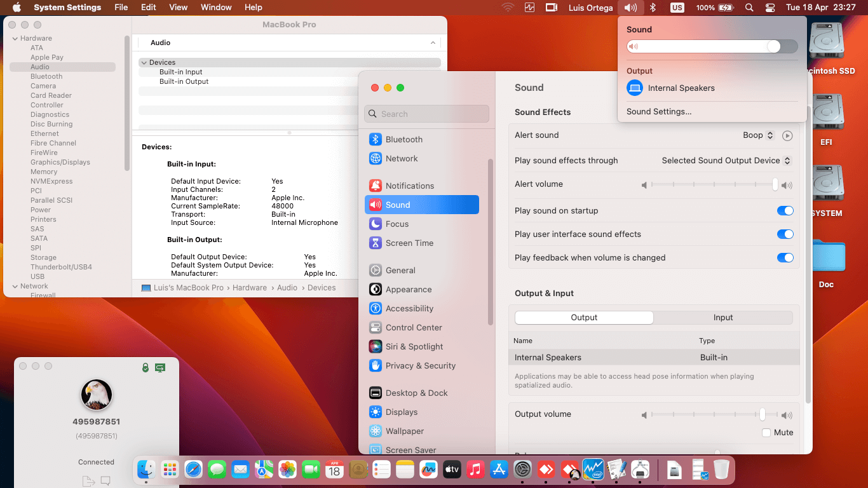This screenshot has height=488, width=868.
Task: Play the alert sound preview
Action: tap(787, 135)
